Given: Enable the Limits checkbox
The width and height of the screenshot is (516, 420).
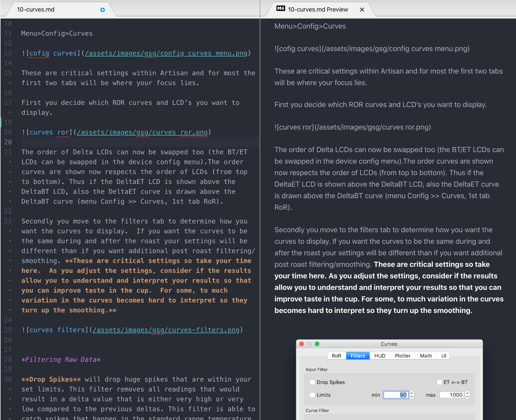Looking at the screenshot, I should [312, 395].
